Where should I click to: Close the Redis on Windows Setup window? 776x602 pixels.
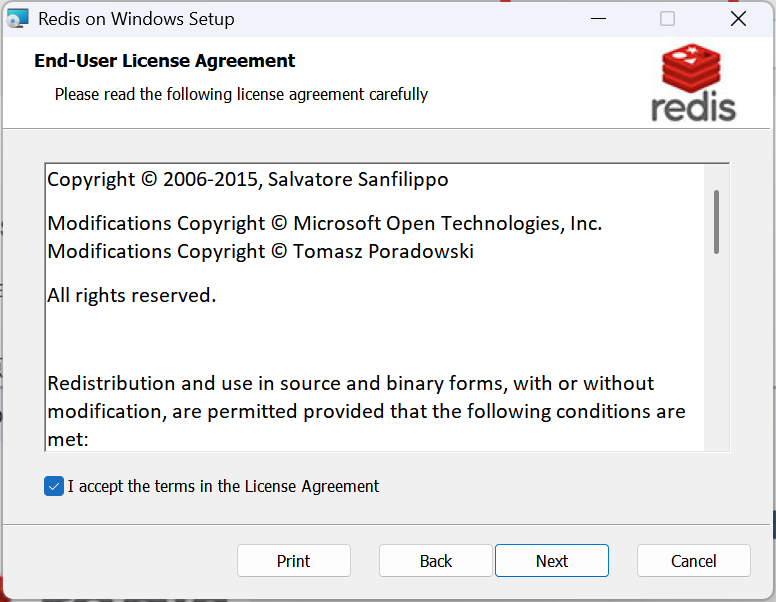(x=738, y=19)
